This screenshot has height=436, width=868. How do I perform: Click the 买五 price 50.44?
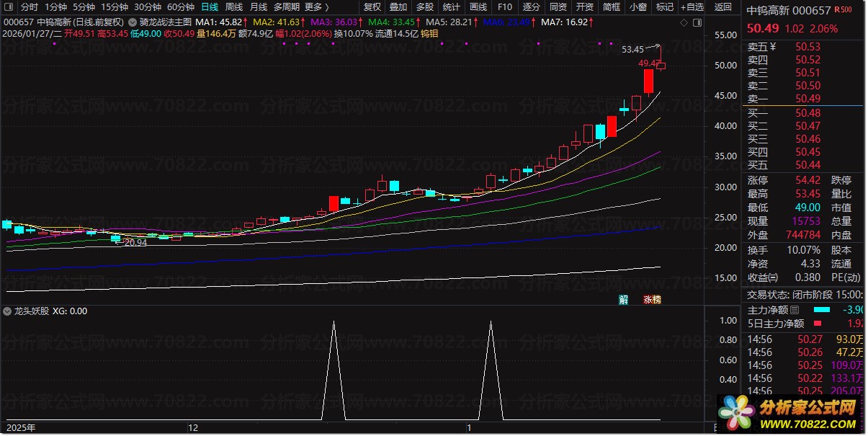(x=807, y=165)
